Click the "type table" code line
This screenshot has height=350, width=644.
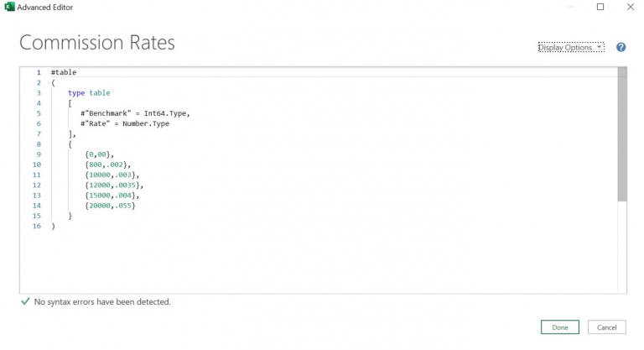point(89,92)
